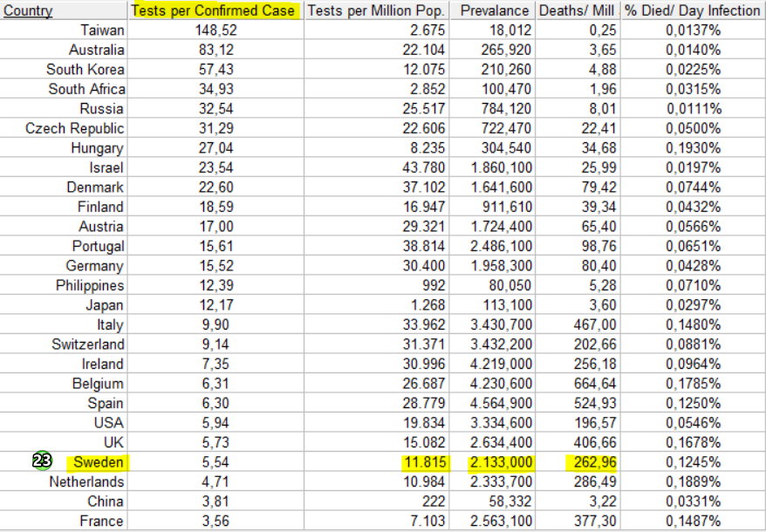Click Taiwan's tests per case value 148,52
This screenshot has height=532, width=766.
pos(215,31)
